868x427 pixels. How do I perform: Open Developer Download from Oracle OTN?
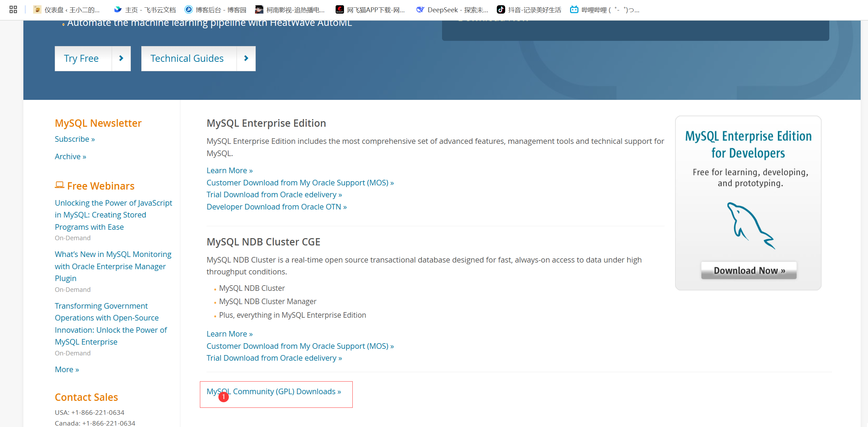pyautogui.click(x=276, y=207)
